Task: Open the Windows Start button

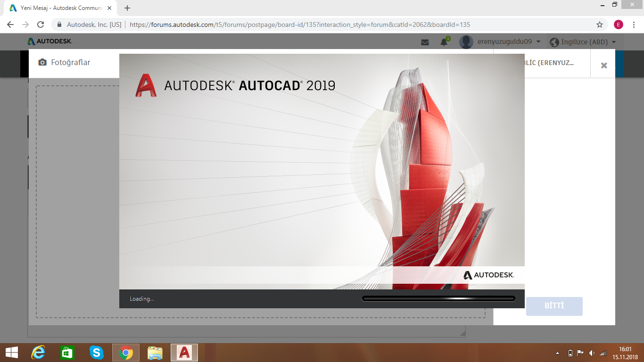Action: tap(12, 352)
